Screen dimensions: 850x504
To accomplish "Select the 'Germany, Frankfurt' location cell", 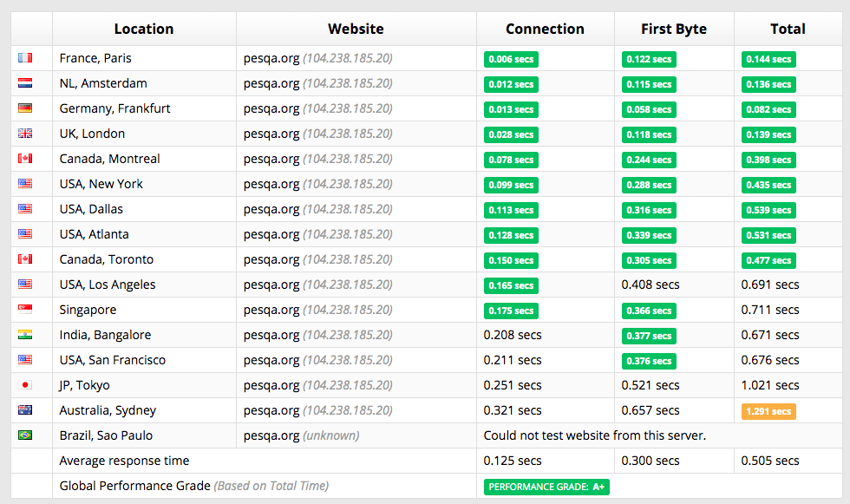I will tap(144, 108).
